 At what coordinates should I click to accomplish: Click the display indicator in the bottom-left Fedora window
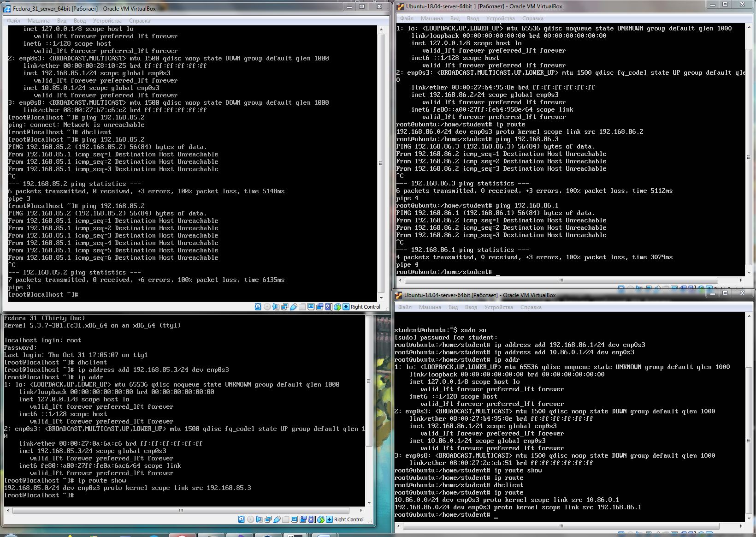295,519
